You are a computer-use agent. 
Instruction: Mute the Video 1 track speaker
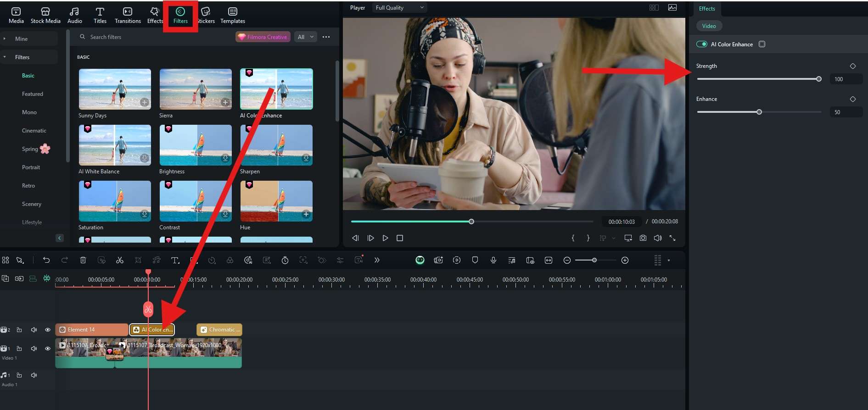pos(34,349)
